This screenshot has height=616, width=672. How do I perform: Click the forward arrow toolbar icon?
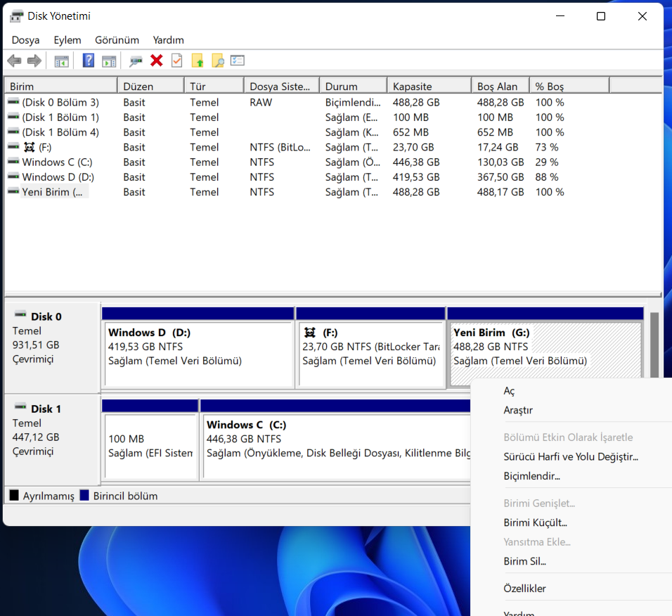click(34, 61)
